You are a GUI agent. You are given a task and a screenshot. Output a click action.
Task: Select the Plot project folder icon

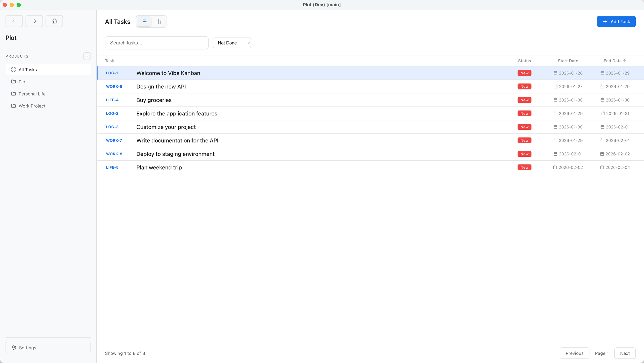[13, 82]
